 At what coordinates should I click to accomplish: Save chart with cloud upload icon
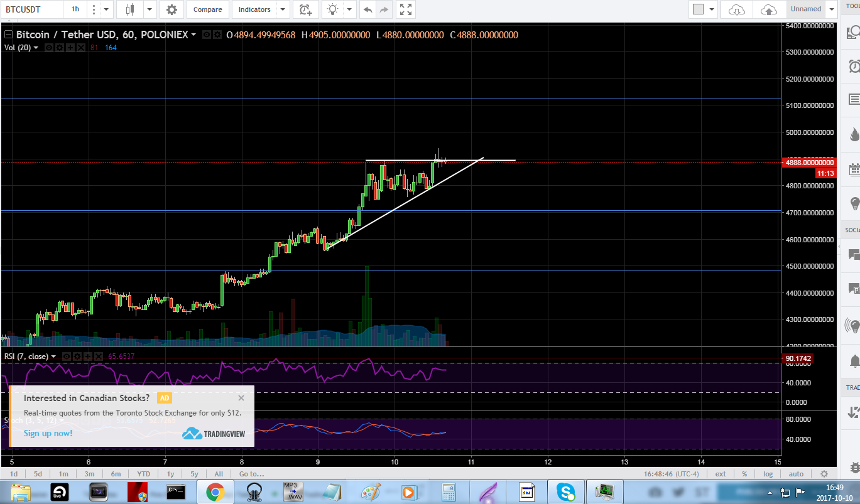point(768,9)
